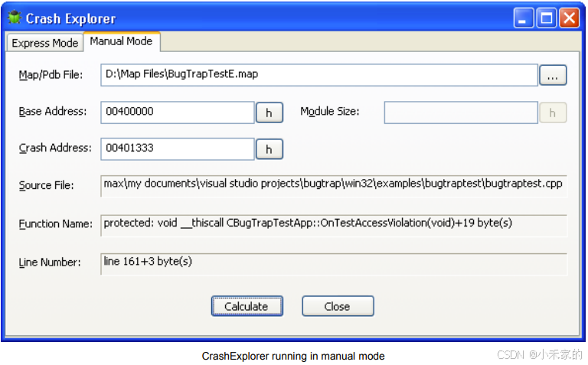Viewport: 588px width, 365px height.
Task: Click the Source File result field
Action: click(x=334, y=185)
